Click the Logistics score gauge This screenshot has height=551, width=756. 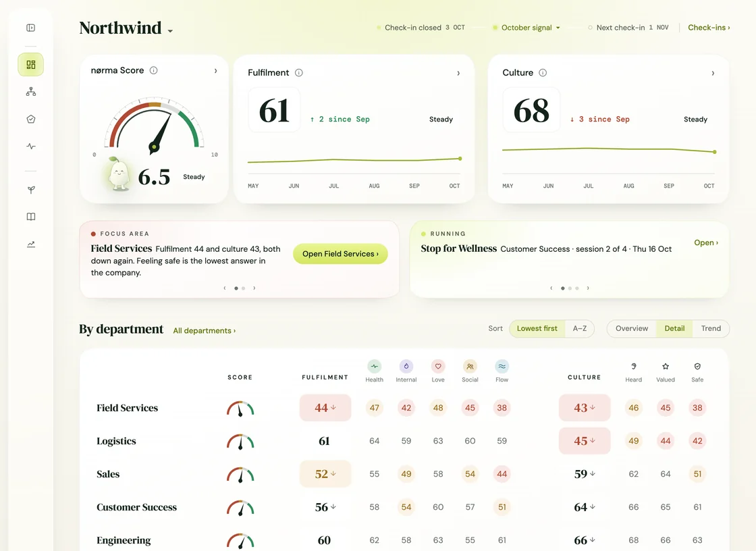(x=240, y=442)
